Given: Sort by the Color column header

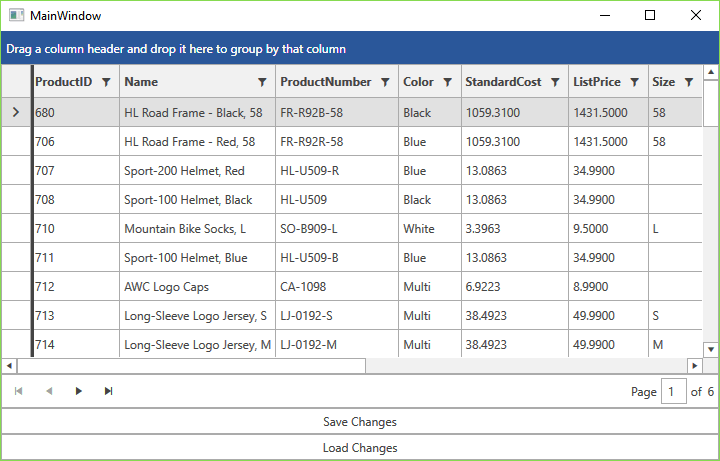Looking at the screenshot, I should [418, 82].
